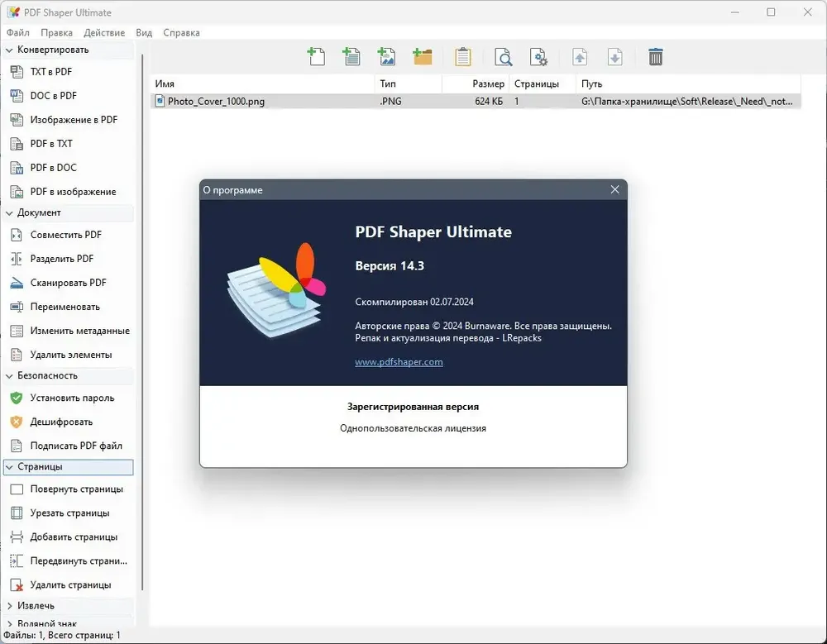Image resolution: width=827 pixels, height=644 pixels.
Task: Open the DOC в PDF converter
Action: pos(53,95)
